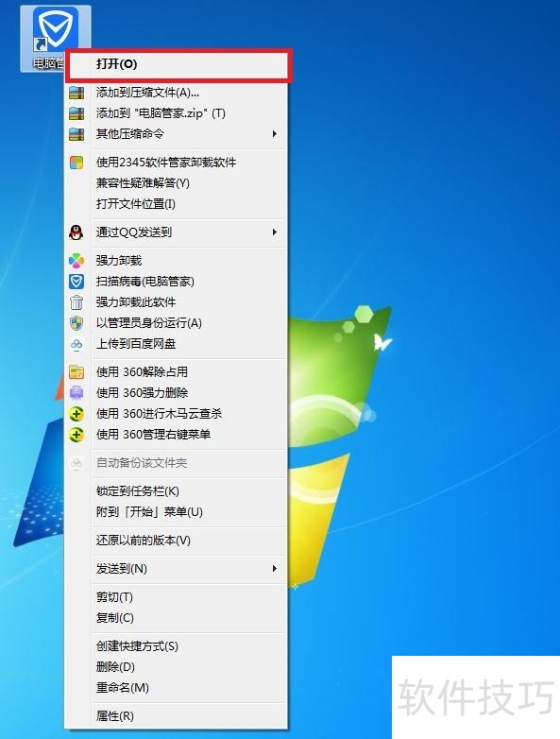Image resolution: width=560 pixels, height=739 pixels.
Task: Click the 360 icon beside 使用 360进行木马云查杀
Action: pos(76,413)
